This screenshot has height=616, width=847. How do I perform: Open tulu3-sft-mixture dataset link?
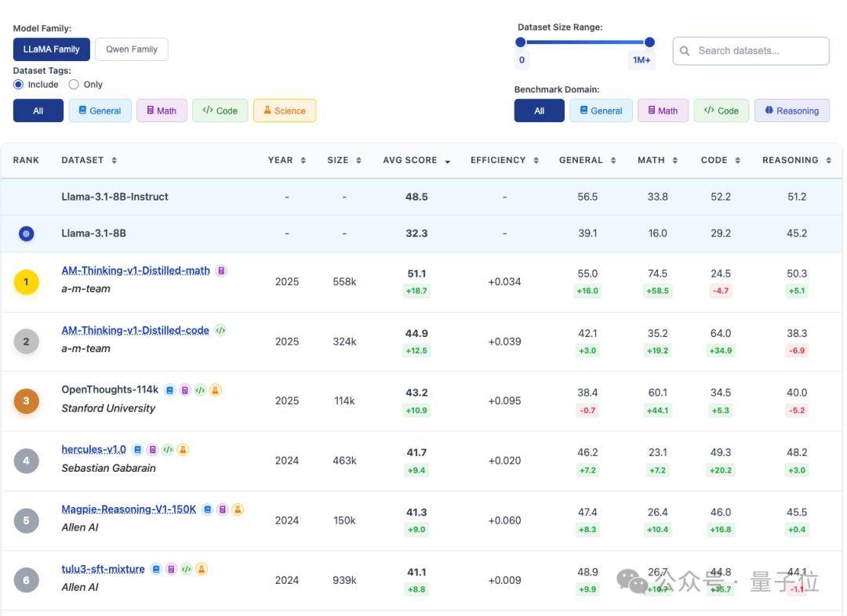tap(104, 568)
